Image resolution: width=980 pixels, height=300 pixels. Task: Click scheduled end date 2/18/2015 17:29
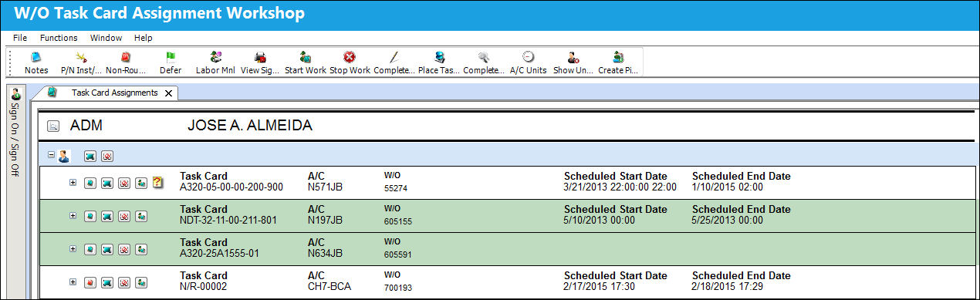tap(728, 287)
